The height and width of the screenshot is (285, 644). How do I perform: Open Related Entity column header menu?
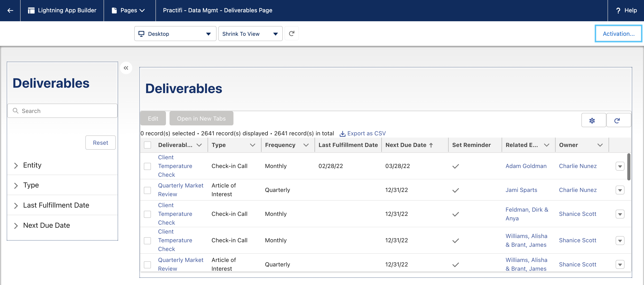pyautogui.click(x=546, y=145)
